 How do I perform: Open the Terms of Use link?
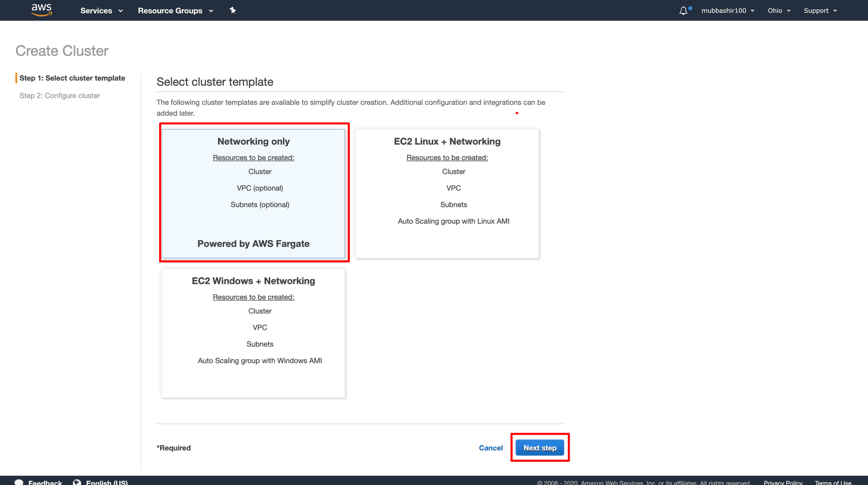coord(833,482)
